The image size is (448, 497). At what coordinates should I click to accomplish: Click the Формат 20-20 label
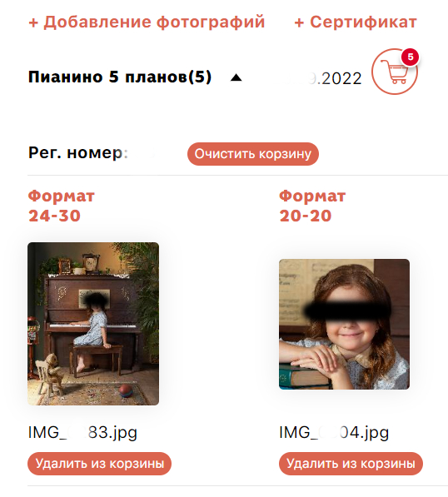click(312, 206)
